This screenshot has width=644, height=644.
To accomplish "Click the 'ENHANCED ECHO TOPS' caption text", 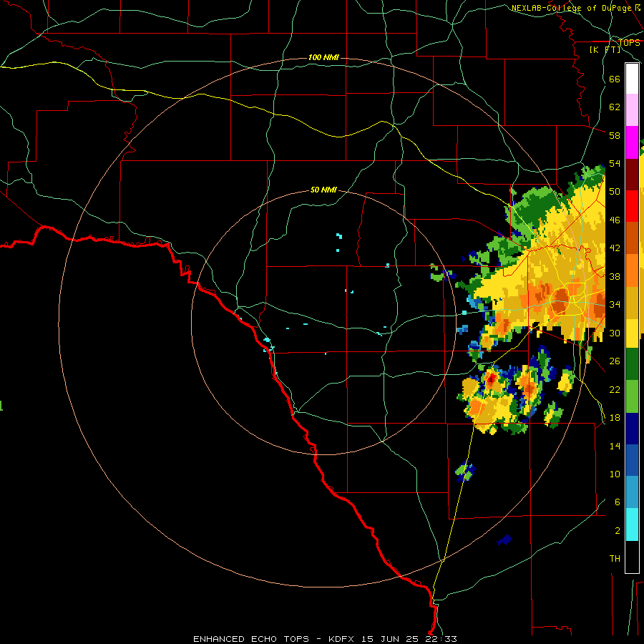I will (251, 639).
